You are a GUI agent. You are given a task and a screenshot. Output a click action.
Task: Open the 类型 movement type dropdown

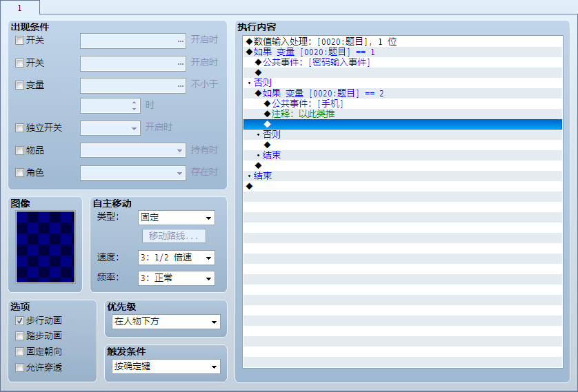tap(176, 218)
